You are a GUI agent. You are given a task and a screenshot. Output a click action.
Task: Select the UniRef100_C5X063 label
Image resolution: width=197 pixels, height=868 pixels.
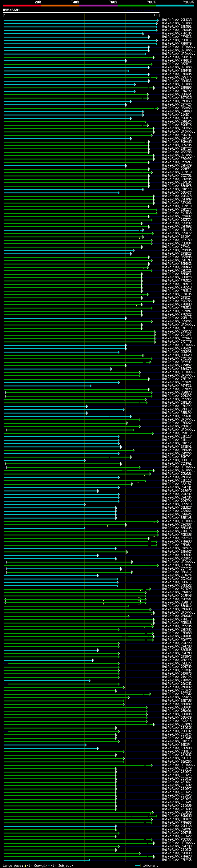pos(177,108)
